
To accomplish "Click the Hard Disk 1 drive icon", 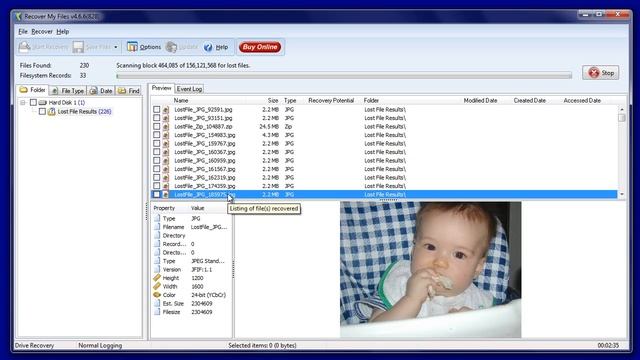I will tap(42, 102).
